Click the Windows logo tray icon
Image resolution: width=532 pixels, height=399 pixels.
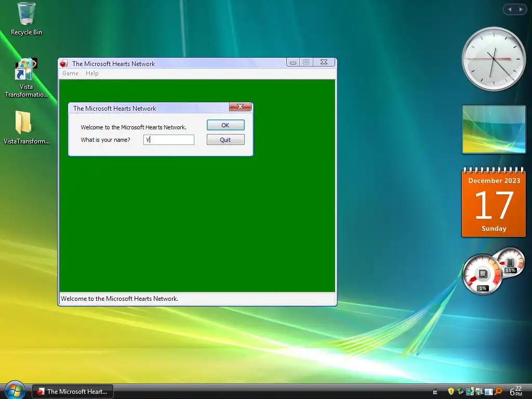pyautogui.click(x=480, y=392)
